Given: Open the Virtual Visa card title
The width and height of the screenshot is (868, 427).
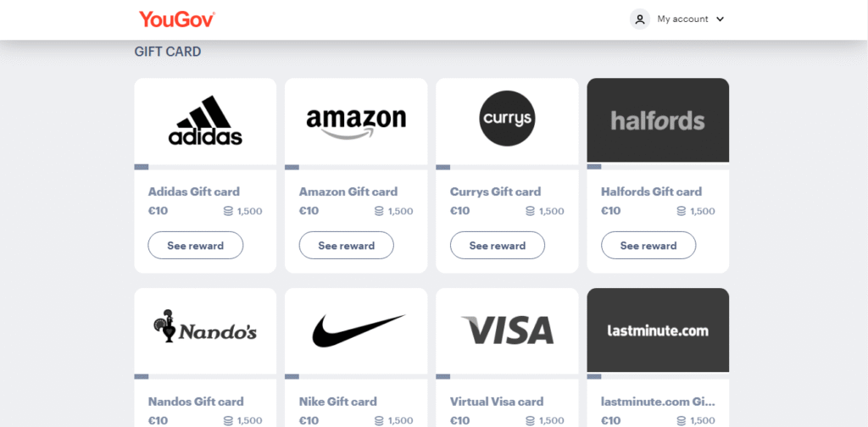Looking at the screenshot, I should pyautogui.click(x=497, y=402).
